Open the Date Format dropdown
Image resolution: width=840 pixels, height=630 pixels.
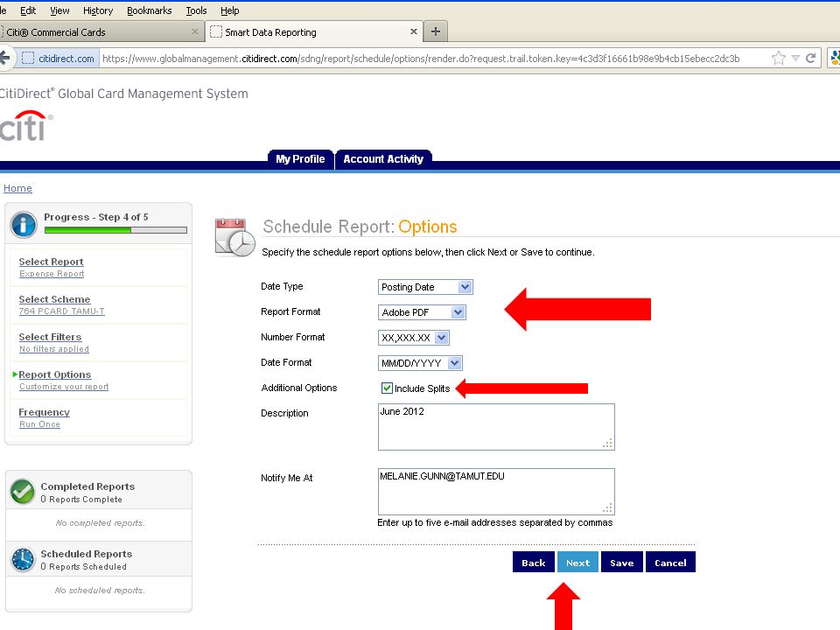point(420,363)
